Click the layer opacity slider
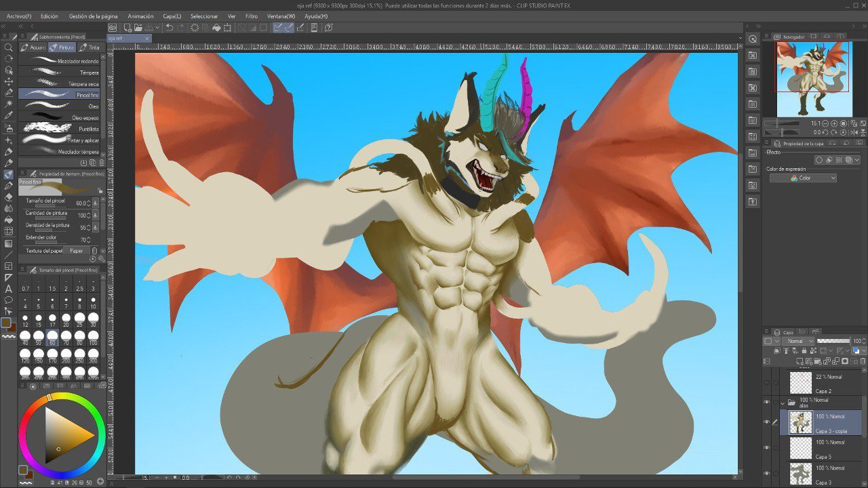This screenshot has height=488, width=868. pyautogui.click(x=833, y=341)
